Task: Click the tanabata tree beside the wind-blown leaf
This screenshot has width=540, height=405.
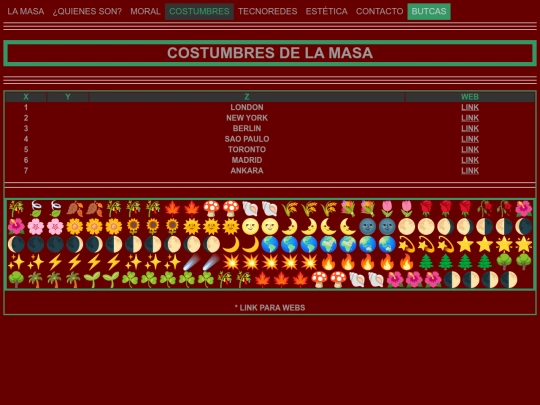Action: click(x=16, y=209)
